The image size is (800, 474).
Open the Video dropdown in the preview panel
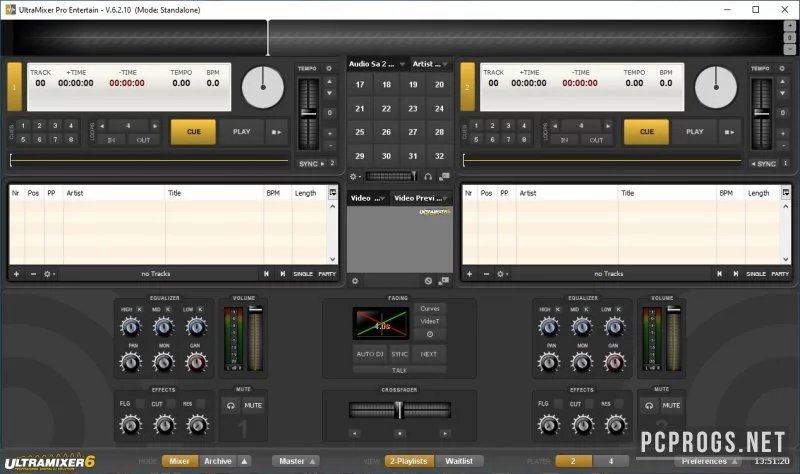click(x=367, y=198)
